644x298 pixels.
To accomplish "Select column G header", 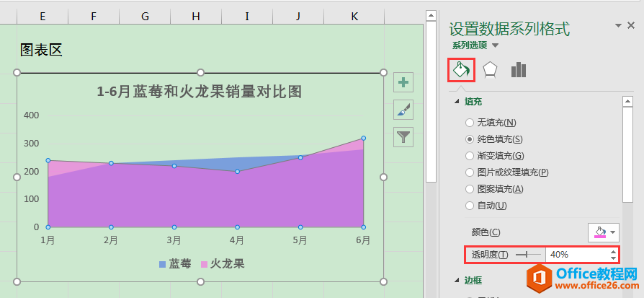I will coord(145,17).
